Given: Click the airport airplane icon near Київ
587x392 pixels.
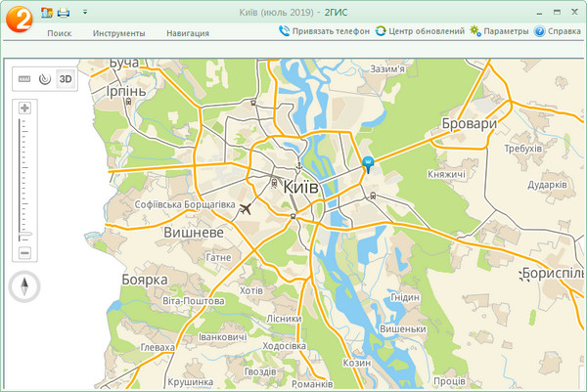Looking at the screenshot, I should (x=245, y=207).
